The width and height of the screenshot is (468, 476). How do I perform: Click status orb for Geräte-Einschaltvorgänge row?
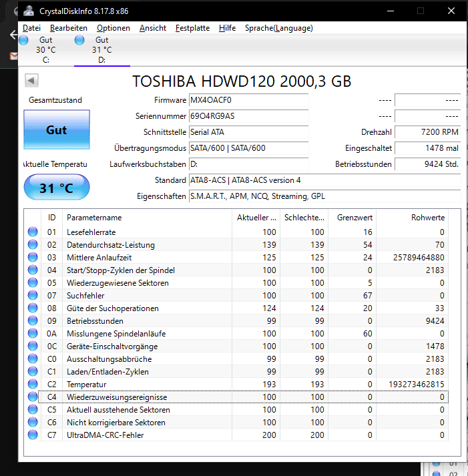pyautogui.click(x=33, y=346)
